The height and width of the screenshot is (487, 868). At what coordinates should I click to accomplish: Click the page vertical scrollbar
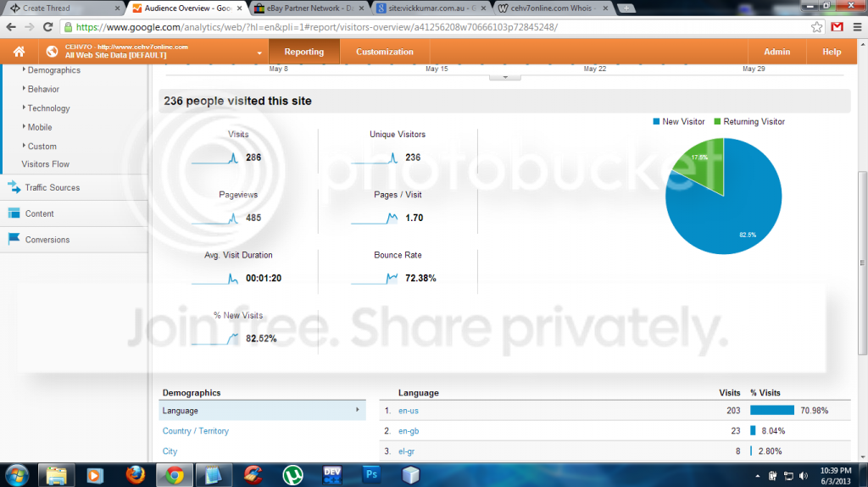862,263
